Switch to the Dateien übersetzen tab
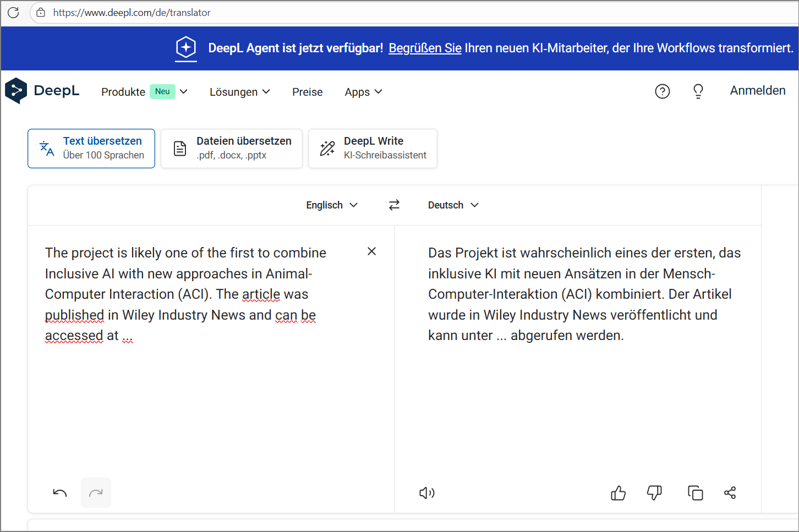This screenshot has height=532, width=799. 232,149
